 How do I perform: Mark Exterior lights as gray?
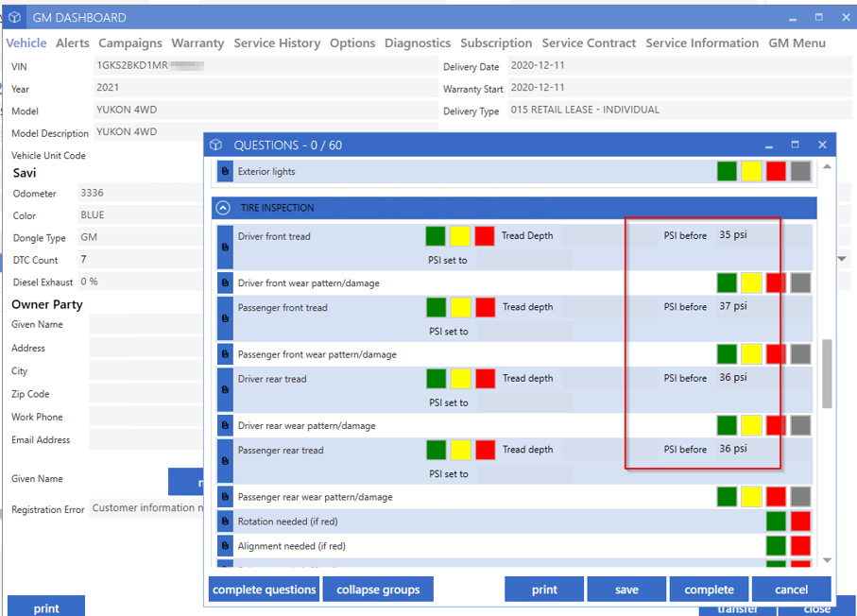[x=800, y=171]
